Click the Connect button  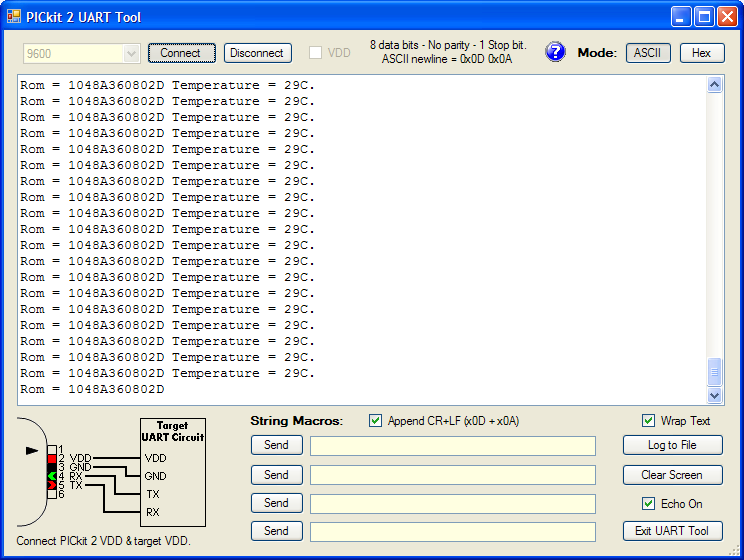tap(182, 53)
